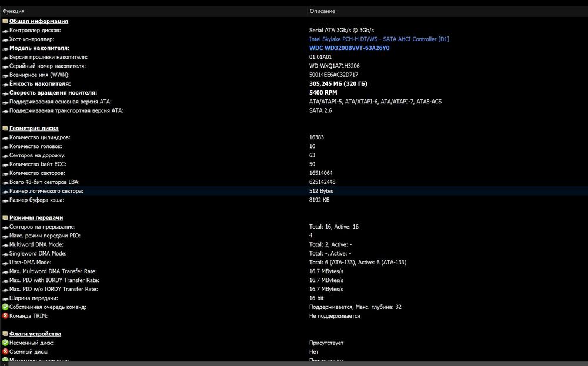This screenshot has height=366, width=588.
Task: Click red cross icon for Команда TRIM
Action: [x=5, y=316]
